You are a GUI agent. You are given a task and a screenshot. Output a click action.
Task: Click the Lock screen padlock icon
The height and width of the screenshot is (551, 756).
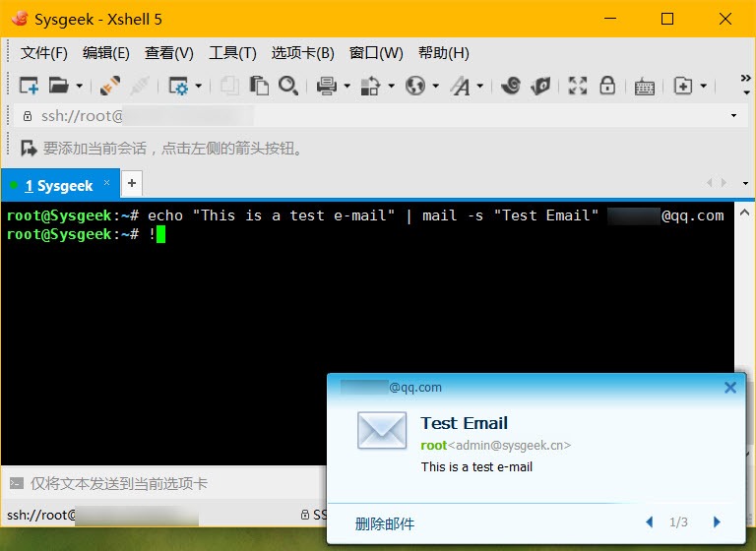pyautogui.click(x=607, y=86)
